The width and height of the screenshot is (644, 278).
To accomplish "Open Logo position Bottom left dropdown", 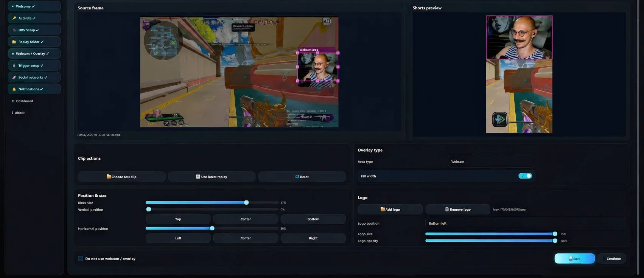I will tap(525, 224).
